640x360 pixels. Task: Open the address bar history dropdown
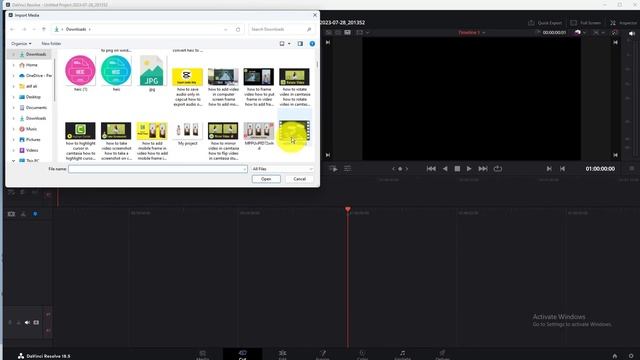(x=226, y=29)
